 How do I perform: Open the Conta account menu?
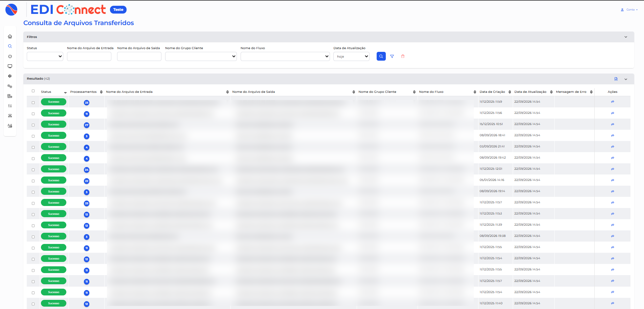tap(629, 10)
